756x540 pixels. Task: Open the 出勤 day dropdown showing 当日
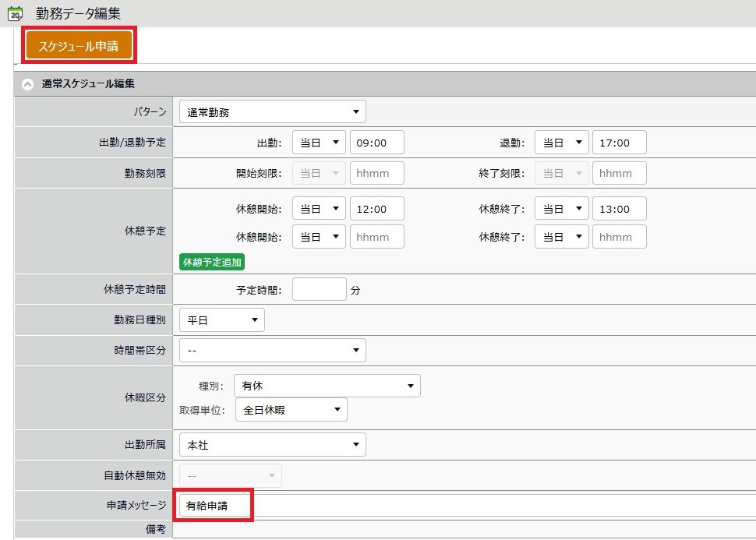(x=319, y=143)
